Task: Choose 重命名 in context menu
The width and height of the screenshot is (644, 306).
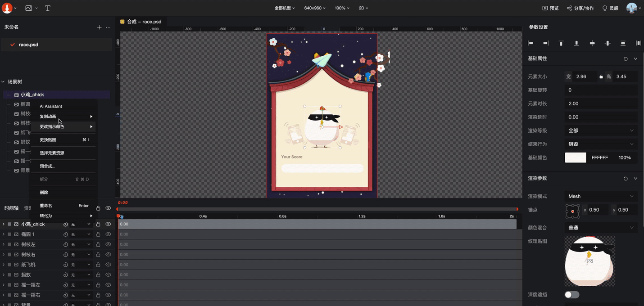Action: [x=63, y=206]
